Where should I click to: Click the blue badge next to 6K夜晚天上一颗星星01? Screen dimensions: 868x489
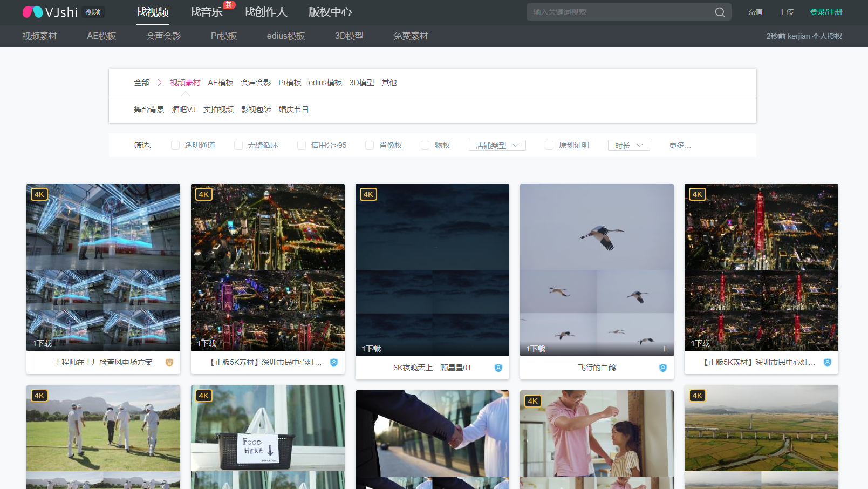[x=497, y=368]
